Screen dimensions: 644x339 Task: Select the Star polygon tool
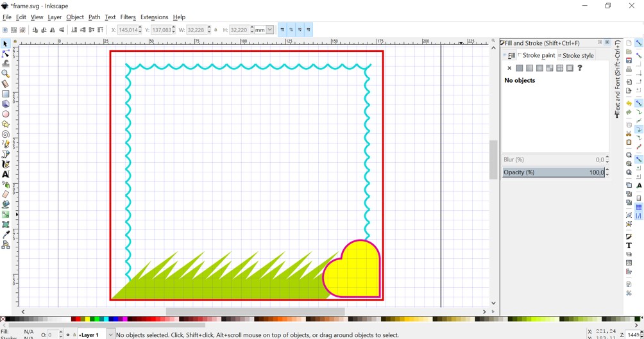(5, 124)
